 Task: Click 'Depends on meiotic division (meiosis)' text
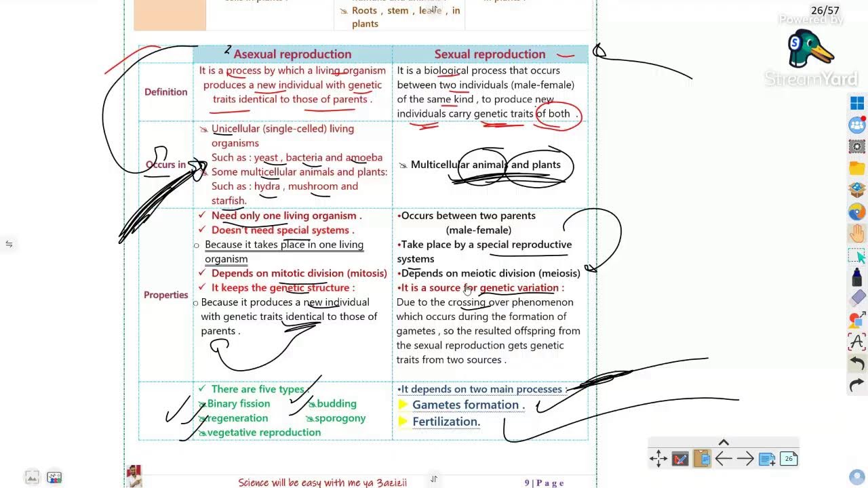[490, 273]
